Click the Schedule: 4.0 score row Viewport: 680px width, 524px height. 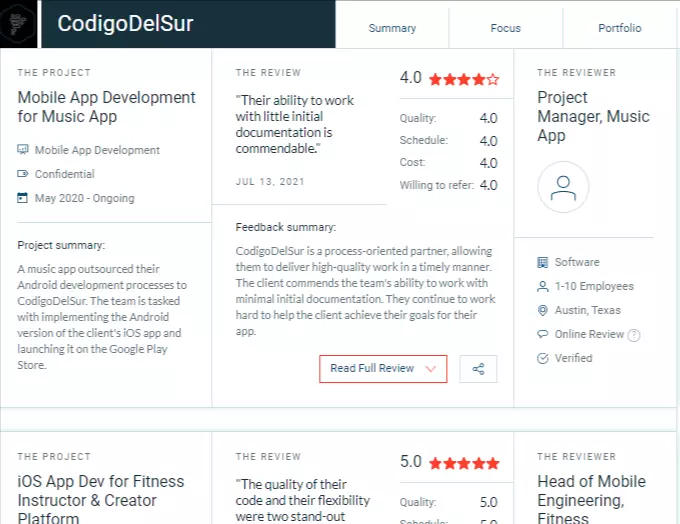coord(448,141)
